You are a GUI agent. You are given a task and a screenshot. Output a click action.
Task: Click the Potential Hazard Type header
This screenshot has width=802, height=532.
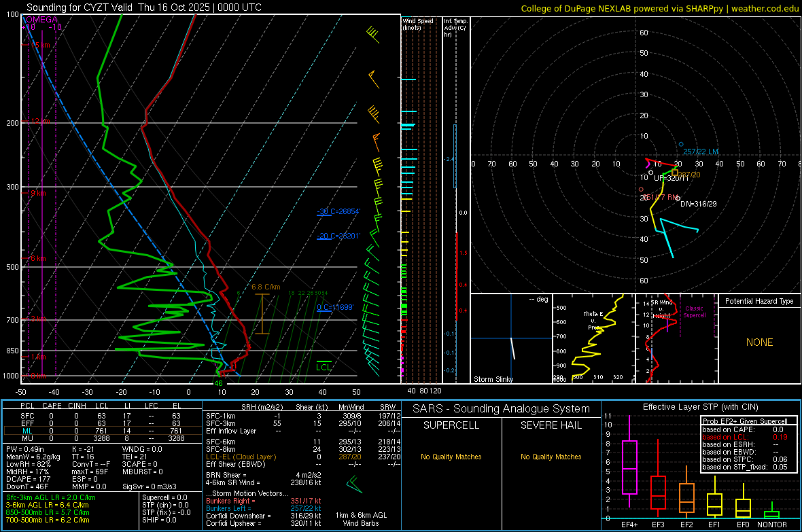coord(759,301)
